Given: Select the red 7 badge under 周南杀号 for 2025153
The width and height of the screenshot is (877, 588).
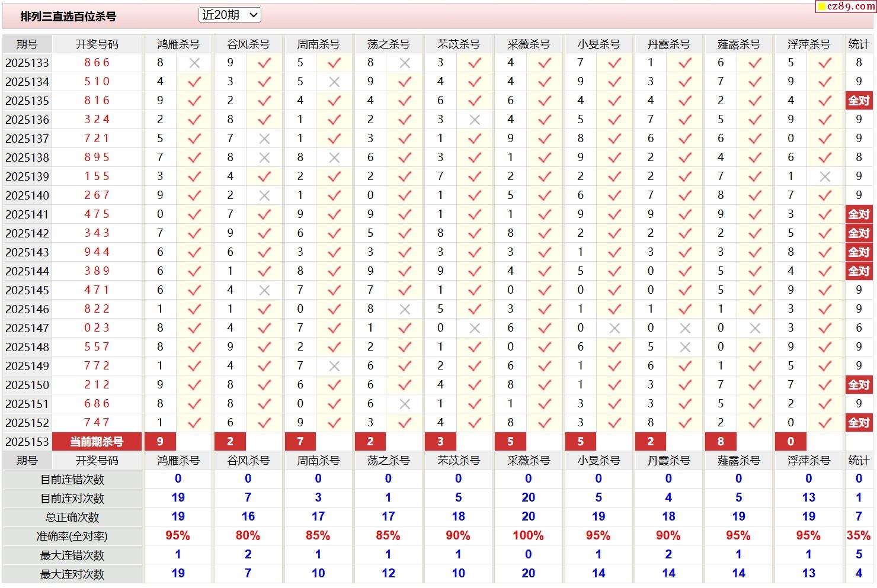Looking at the screenshot, I should (300, 442).
